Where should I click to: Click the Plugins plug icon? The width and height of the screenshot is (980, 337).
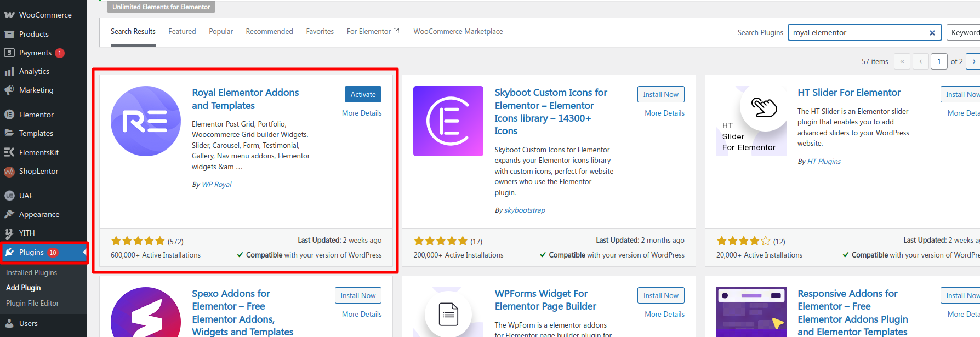tap(9, 252)
